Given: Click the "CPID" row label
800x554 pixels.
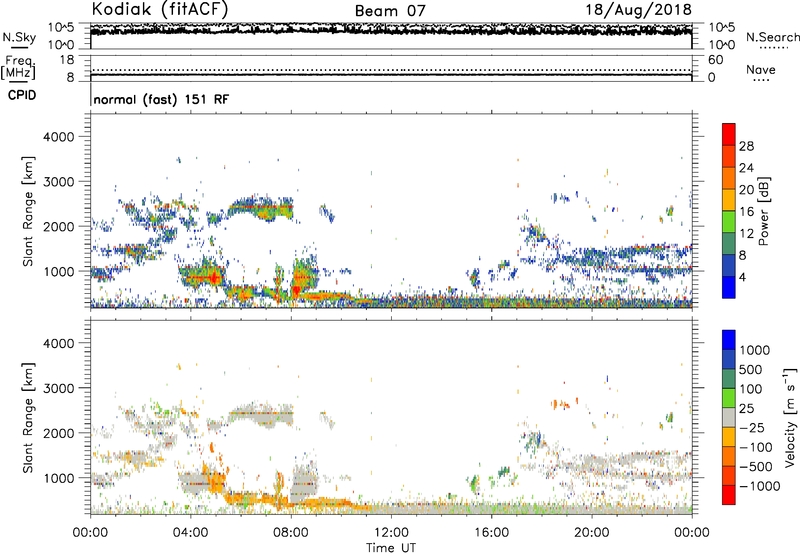Looking at the screenshot, I should tap(22, 95).
